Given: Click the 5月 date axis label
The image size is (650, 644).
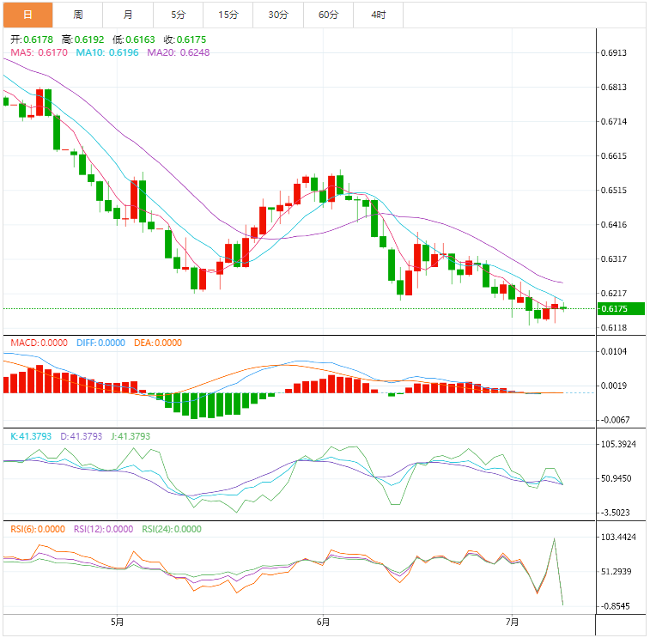Looking at the screenshot, I should pyautogui.click(x=118, y=622).
